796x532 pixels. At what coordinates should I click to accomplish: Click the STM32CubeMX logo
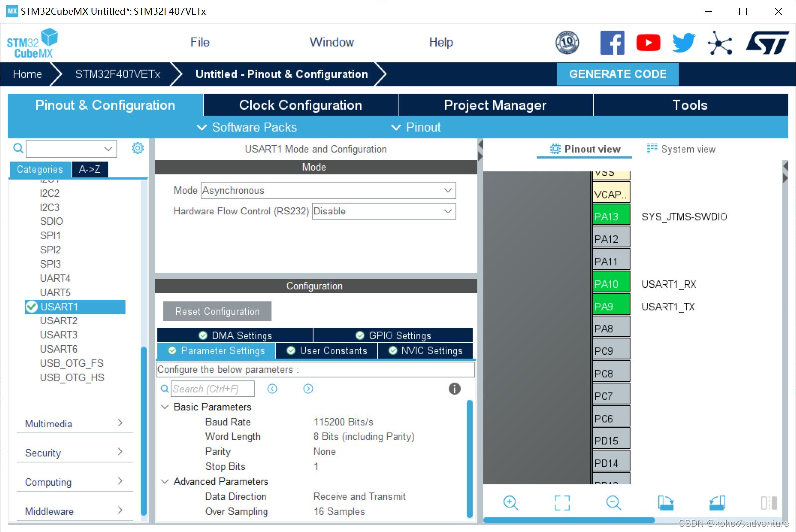click(x=32, y=43)
